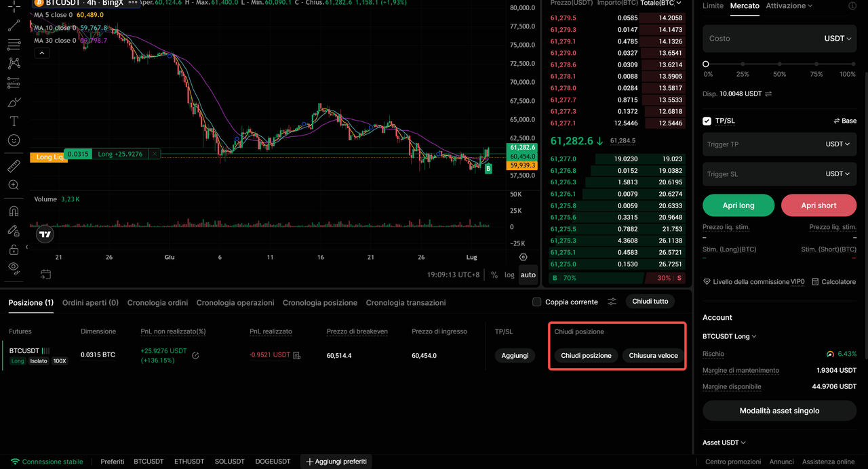Screen dimensions: 868x469
Task: Select the brush drawing tool
Action: (x=14, y=102)
